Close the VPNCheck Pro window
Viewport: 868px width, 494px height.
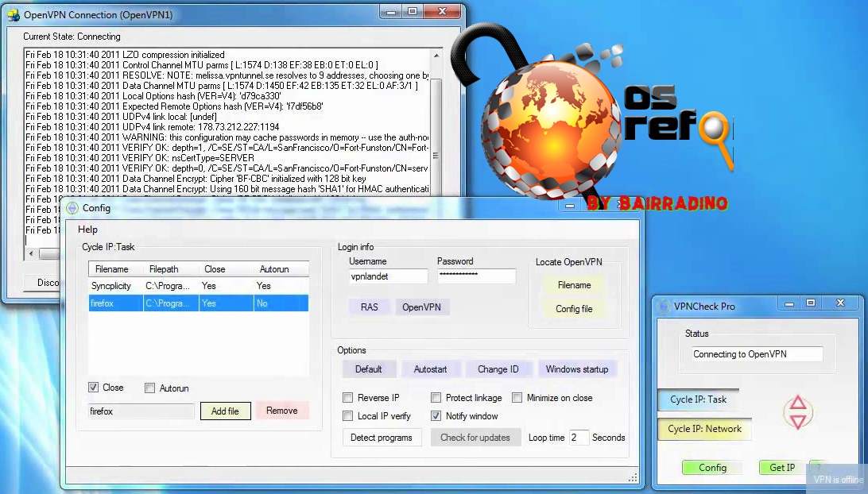[840, 303]
